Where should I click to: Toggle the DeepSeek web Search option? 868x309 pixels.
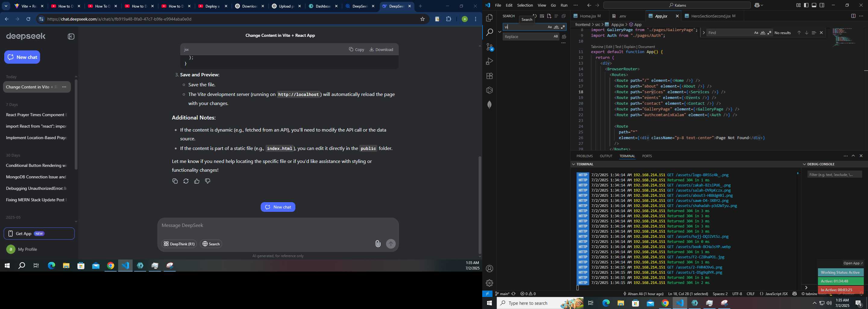pyautogui.click(x=211, y=244)
